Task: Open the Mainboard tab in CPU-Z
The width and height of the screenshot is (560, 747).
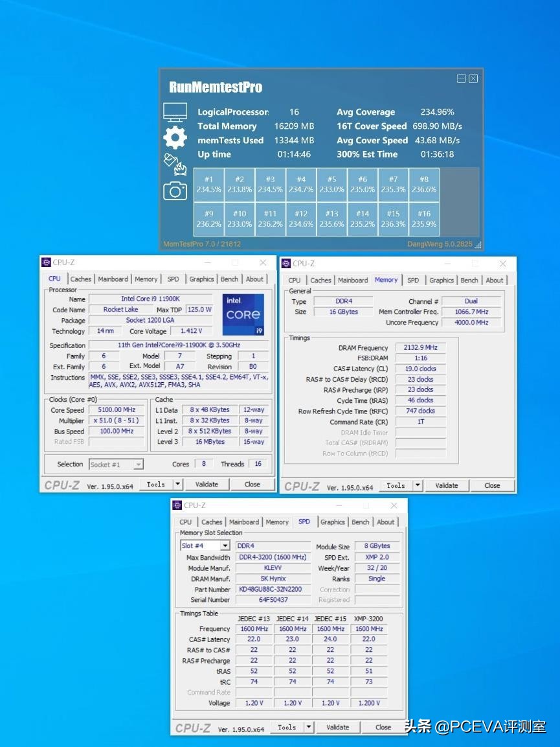Action: (x=113, y=279)
